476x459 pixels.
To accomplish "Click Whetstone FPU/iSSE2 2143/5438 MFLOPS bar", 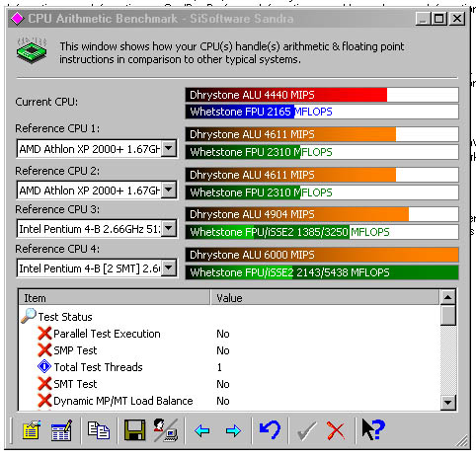I will click(322, 272).
